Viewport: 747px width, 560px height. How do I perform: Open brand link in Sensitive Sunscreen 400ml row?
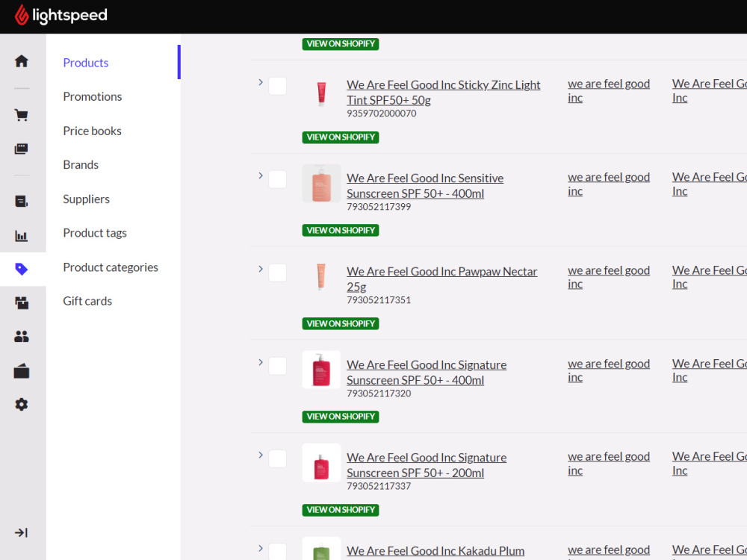608,184
